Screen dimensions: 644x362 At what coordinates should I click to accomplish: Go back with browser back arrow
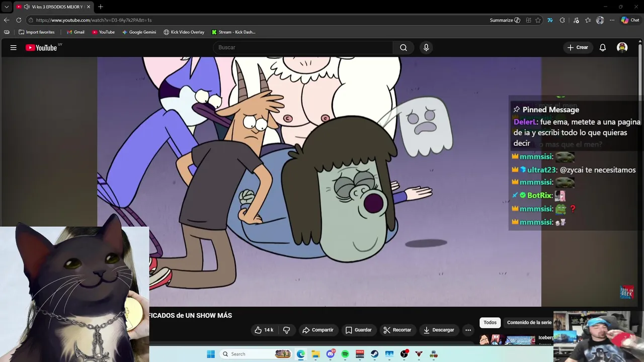(7, 20)
